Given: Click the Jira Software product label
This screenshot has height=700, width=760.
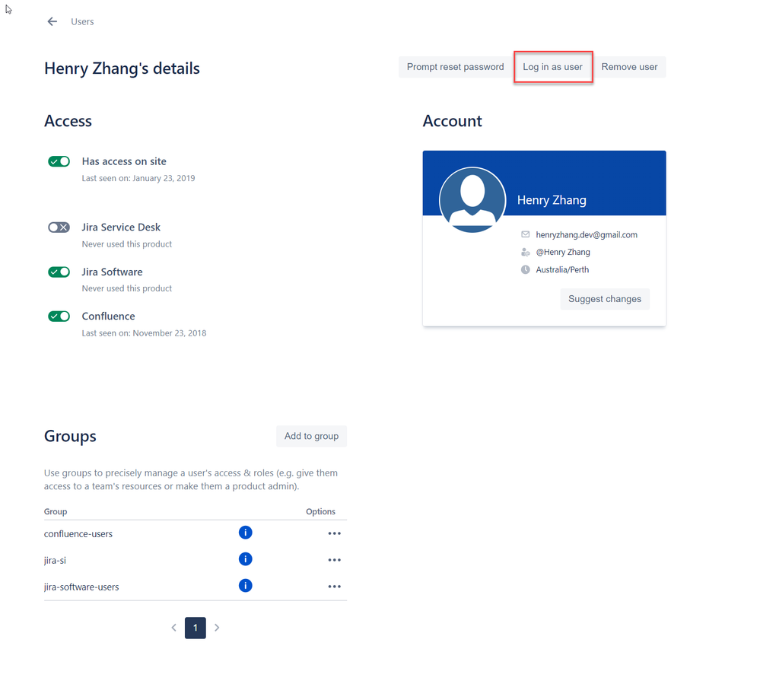Looking at the screenshot, I should tap(112, 272).
